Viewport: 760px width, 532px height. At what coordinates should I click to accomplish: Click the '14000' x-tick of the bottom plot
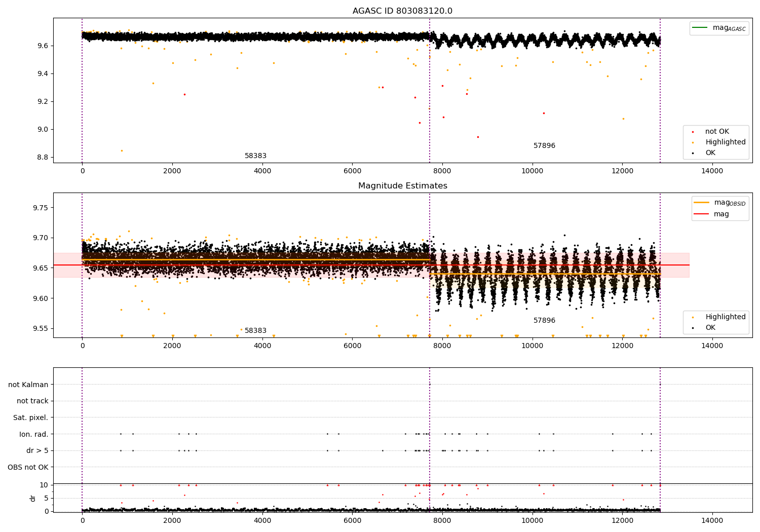(712, 521)
